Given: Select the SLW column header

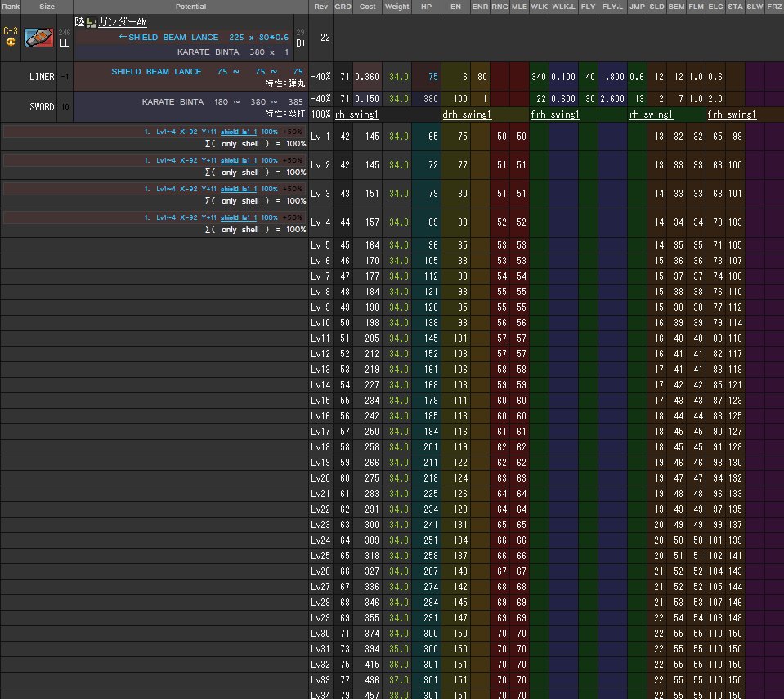Looking at the screenshot, I should click(x=755, y=7).
